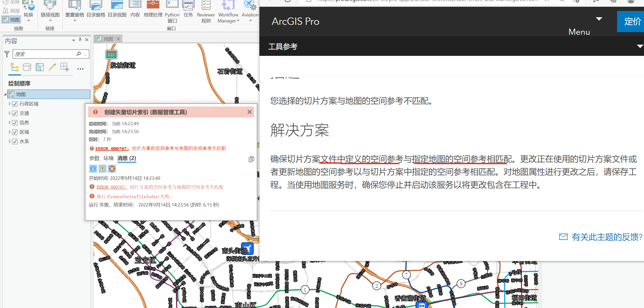Expand the 水系 layer group
The width and height of the screenshot is (644, 308).
coord(10,141)
